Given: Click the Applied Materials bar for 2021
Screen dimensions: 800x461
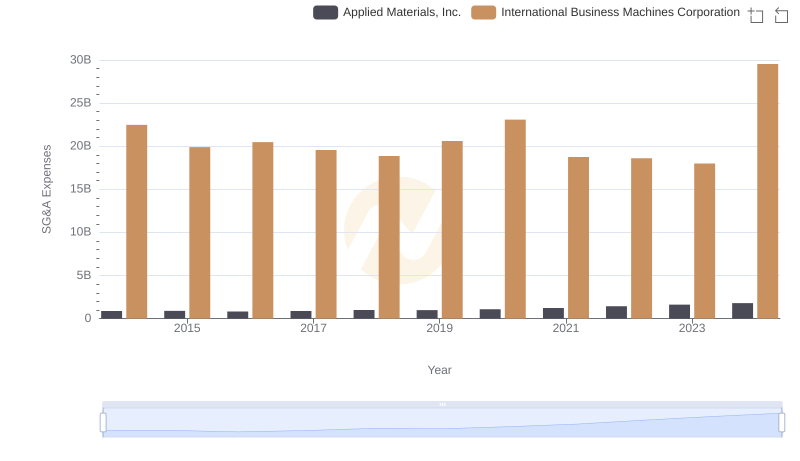Looking at the screenshot, I should pos(554,313).
